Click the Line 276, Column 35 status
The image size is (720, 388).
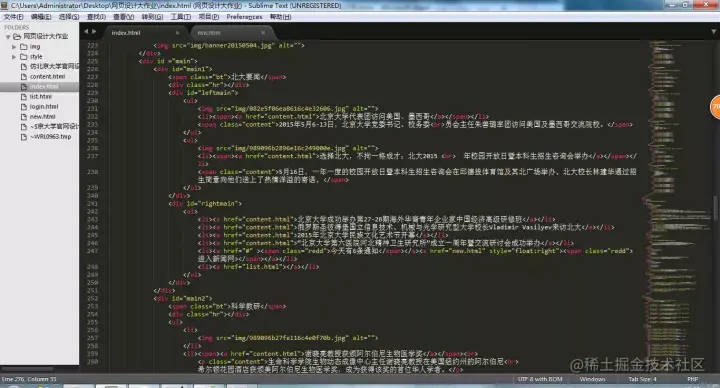pos(28,379)
